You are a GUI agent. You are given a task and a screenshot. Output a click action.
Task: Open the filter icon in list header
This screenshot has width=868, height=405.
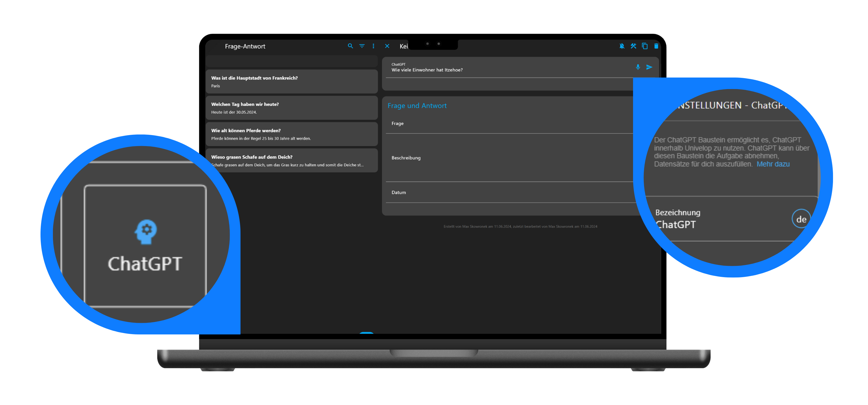point(362,46)
